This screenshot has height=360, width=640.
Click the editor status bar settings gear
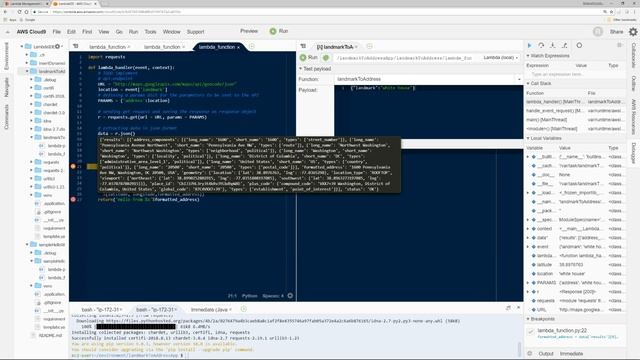[x=290, y=296]
